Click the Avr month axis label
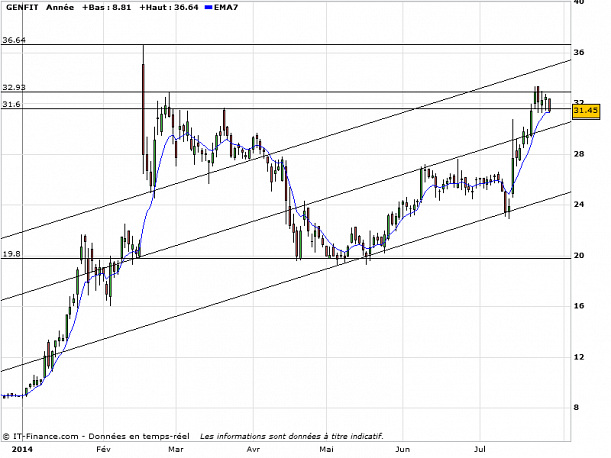The height and width of the screenshot is (458, 611). point(253,449)
